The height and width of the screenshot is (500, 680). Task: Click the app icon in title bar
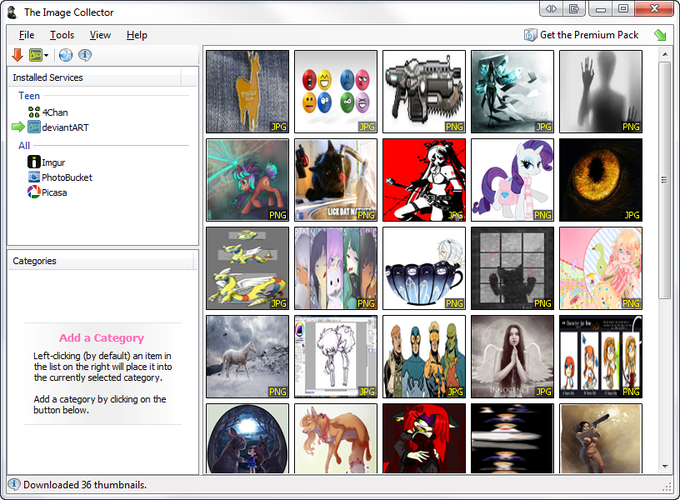13,12
